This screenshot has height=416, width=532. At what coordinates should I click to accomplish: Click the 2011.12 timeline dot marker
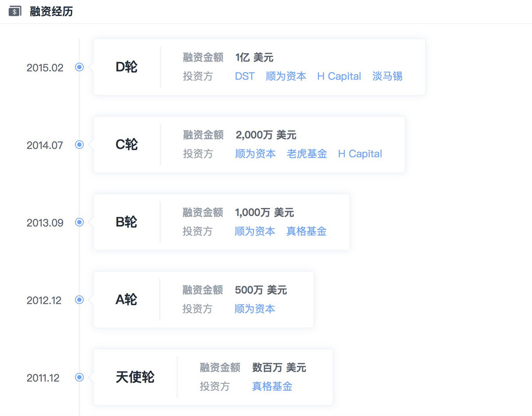coord(79,377)
